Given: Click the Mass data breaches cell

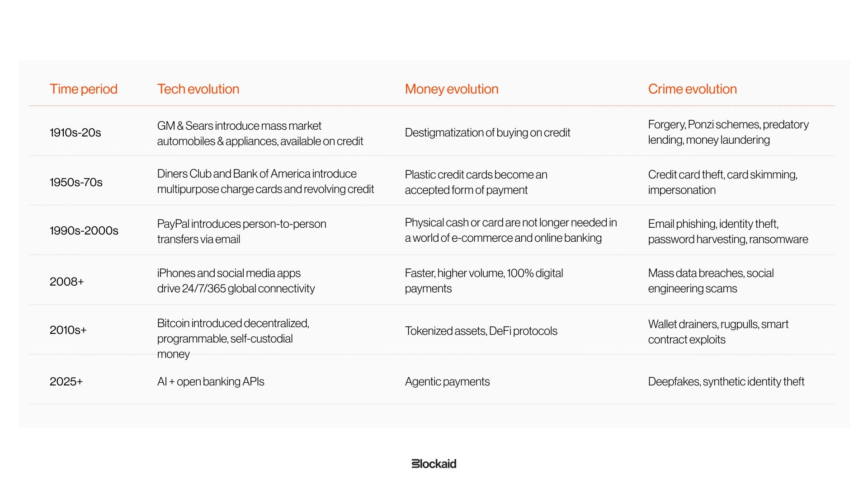Looking at the screenshot, I should click(711, 281).
